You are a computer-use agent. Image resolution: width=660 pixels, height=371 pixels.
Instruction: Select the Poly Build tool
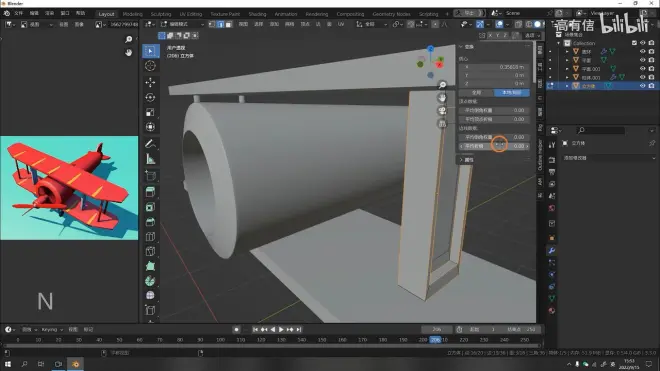150,266
